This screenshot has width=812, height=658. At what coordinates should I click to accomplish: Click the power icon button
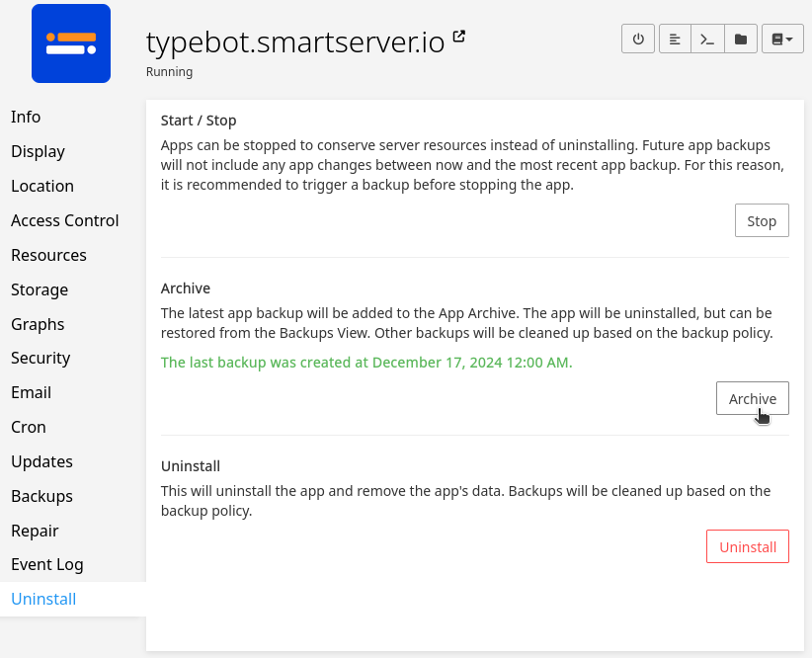[x=638, y=40]
